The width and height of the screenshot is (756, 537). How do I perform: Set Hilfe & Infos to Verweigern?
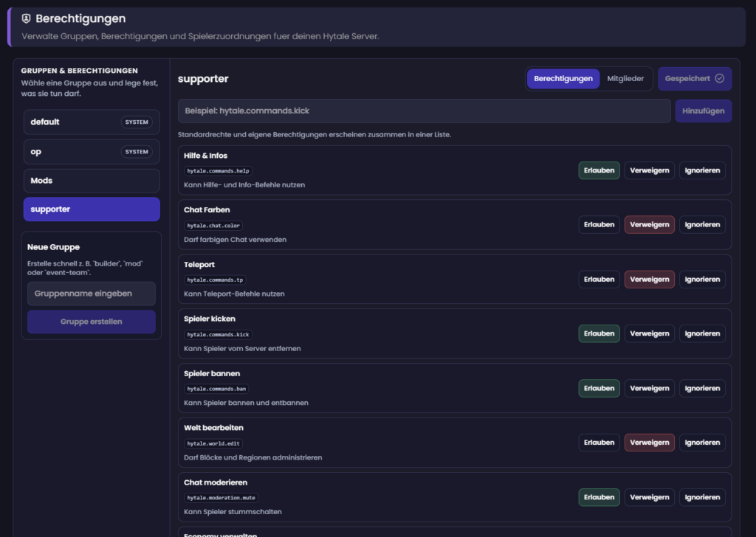(x=649, y=170)
